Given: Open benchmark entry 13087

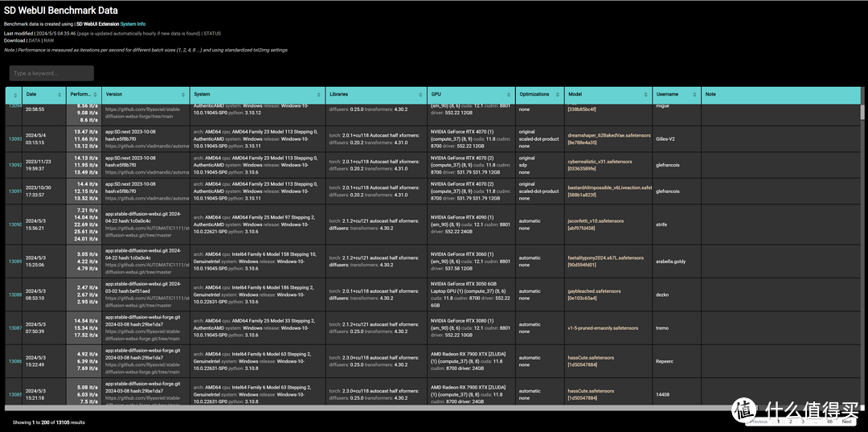Looking at the screenshot, I should 15,328.
